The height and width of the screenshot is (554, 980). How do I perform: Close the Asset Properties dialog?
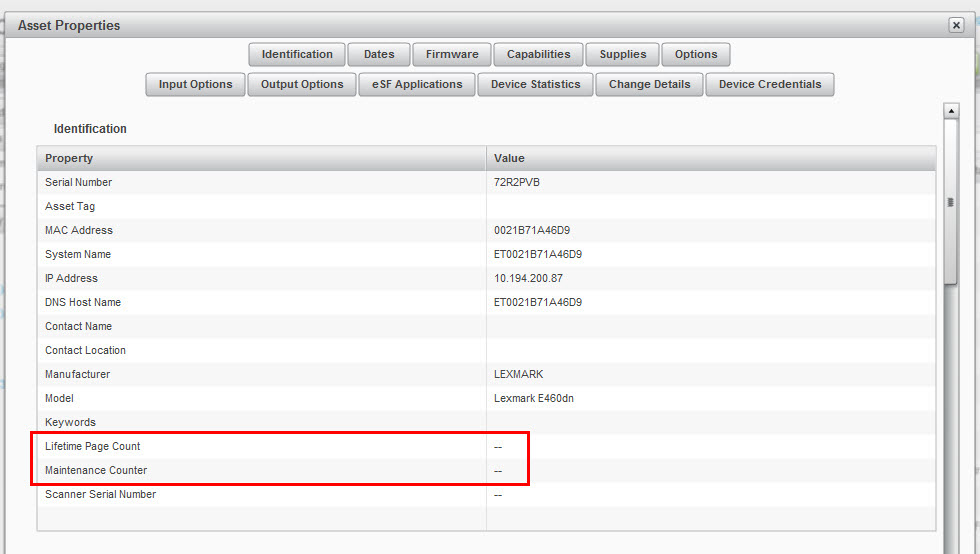(956, 26)
